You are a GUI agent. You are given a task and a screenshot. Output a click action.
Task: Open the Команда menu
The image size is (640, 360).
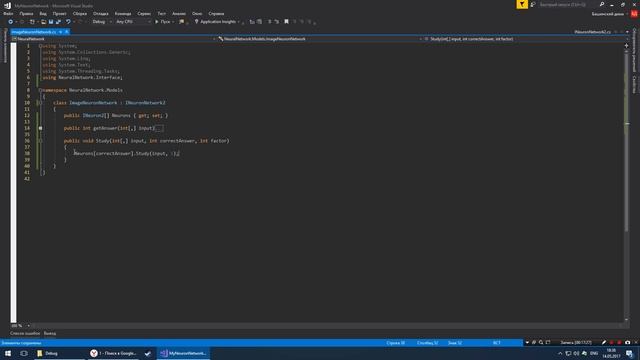tap(123, 13)
